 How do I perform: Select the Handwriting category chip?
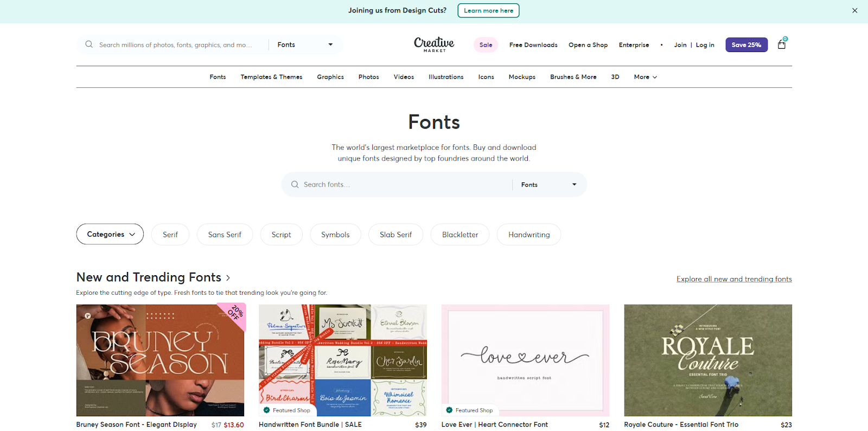[x=529, y=234]
